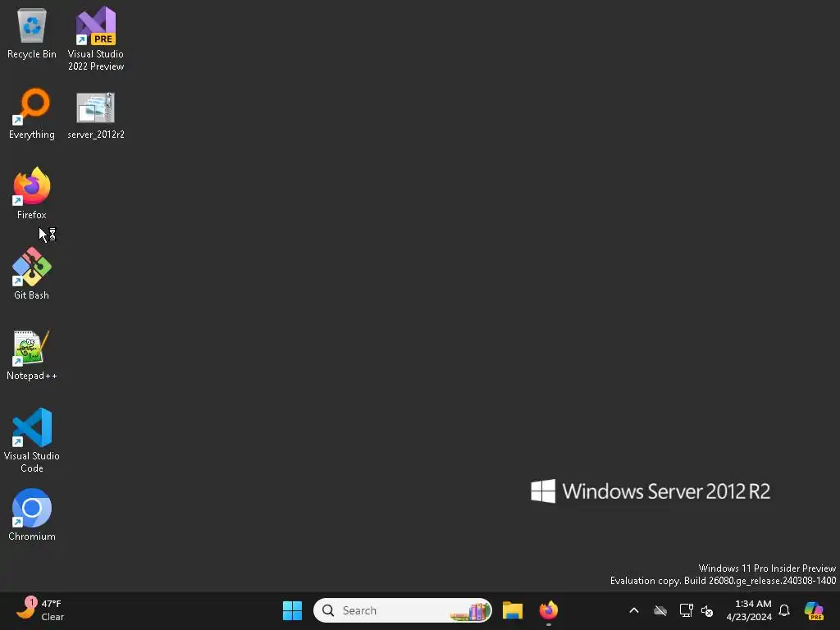Select Visual Studio 2022 Preview shortcut

(96, 39)
